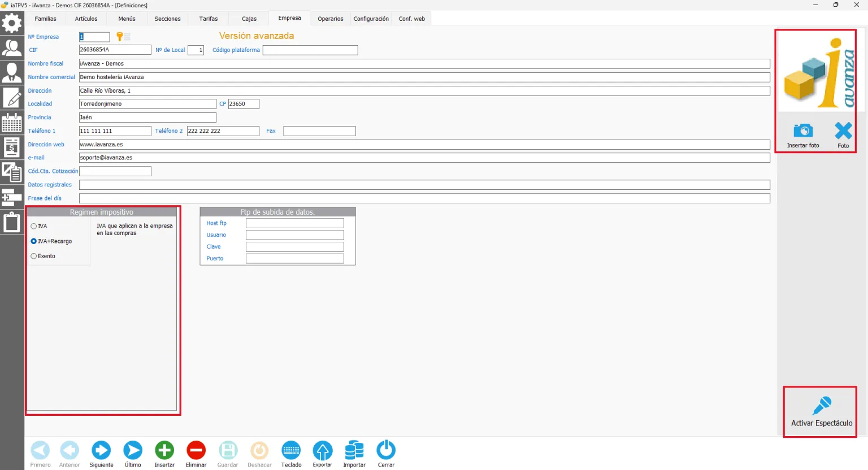Click the e-mail input field
This screenshot has width=868, height=470.
(x=424, y=158)
